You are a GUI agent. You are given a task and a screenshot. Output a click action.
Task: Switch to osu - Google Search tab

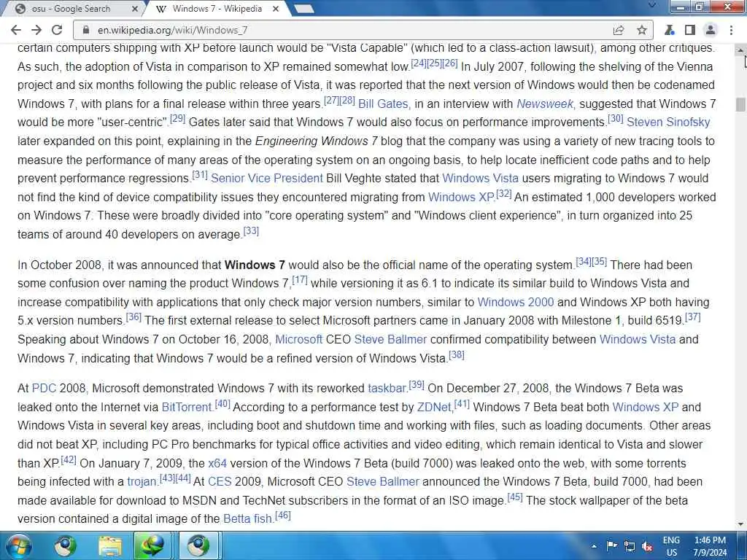(x=71, y=9)
